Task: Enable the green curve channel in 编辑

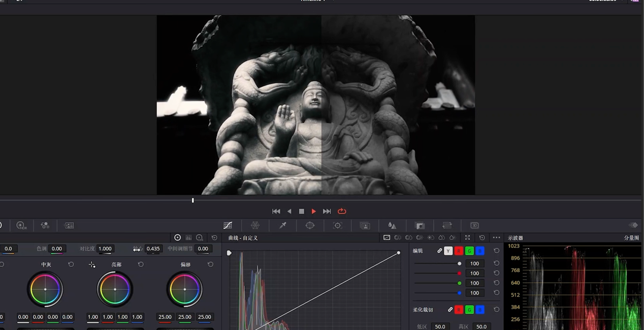Action: [x=469, y=251]
